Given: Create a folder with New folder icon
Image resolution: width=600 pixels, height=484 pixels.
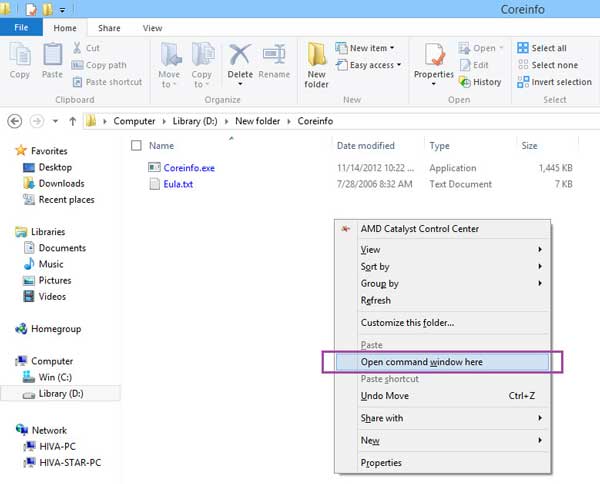Looking at the screenshot, I should tap(317, 63).
